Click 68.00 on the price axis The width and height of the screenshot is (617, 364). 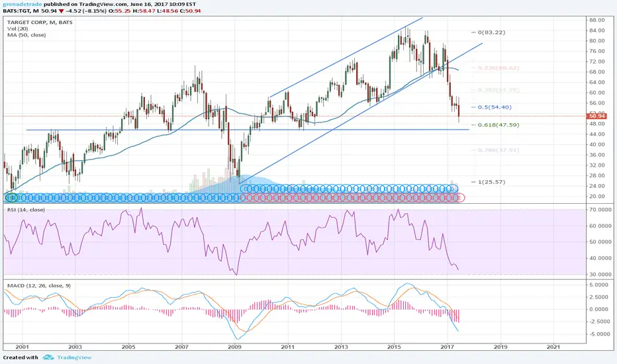click(597, 72)
